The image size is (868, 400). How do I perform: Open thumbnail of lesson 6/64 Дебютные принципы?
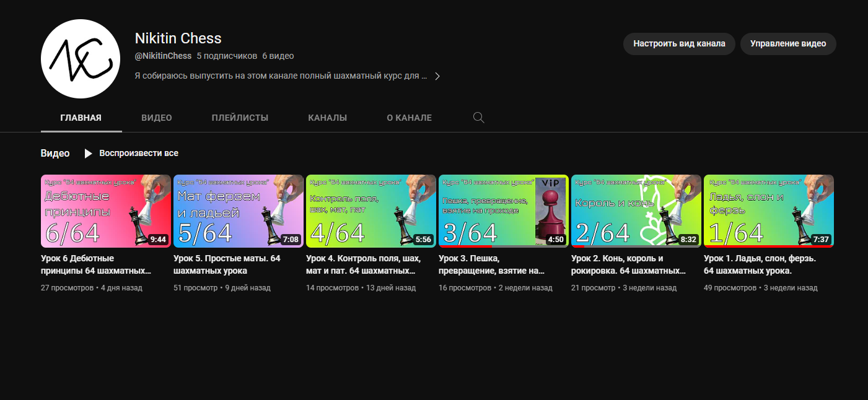coord(106,211)
